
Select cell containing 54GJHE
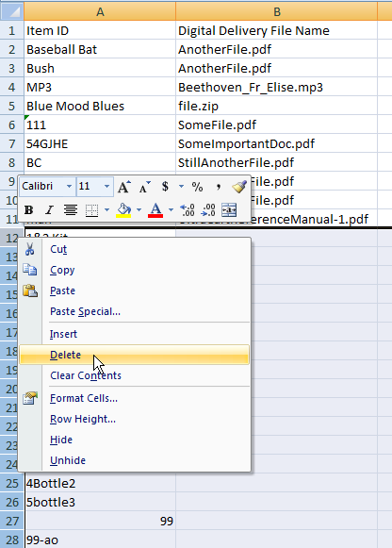pos(100,144)
